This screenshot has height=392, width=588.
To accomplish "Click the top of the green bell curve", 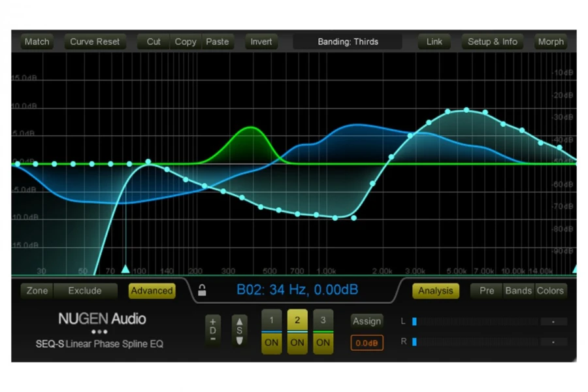I will pos(250,128).
